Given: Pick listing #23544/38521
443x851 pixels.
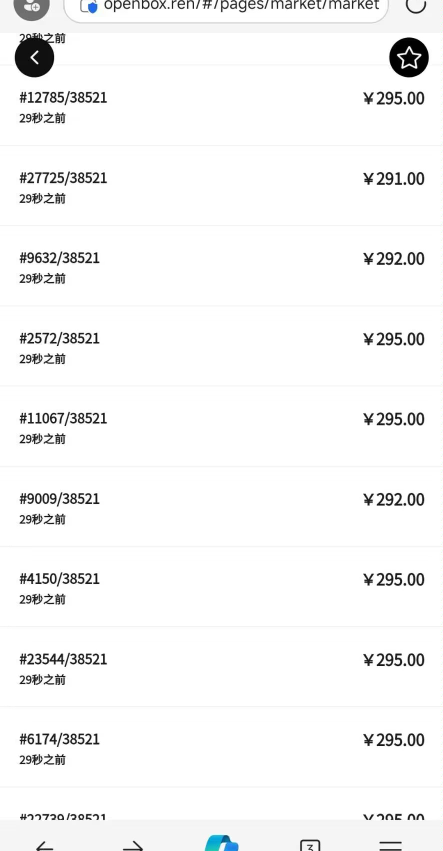Looking at the screenshot, I should [222, 667].
